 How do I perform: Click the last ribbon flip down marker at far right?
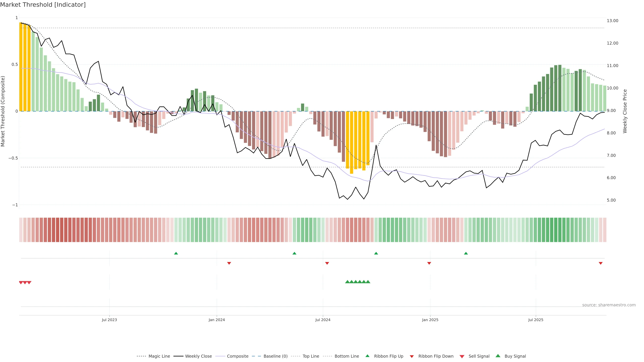[601, 263]
